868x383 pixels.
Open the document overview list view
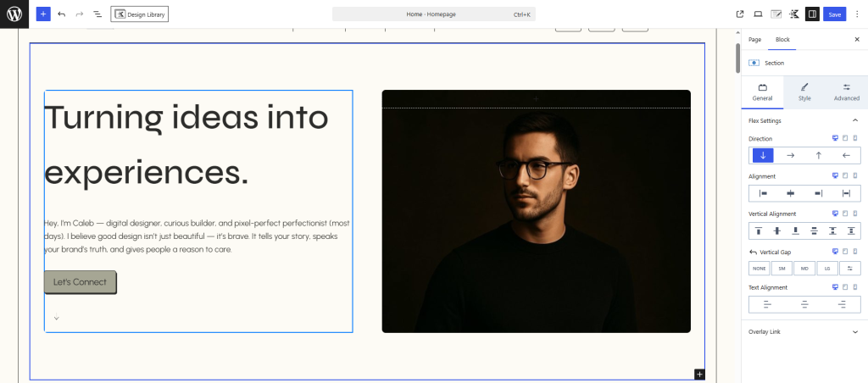coord(97,14)
